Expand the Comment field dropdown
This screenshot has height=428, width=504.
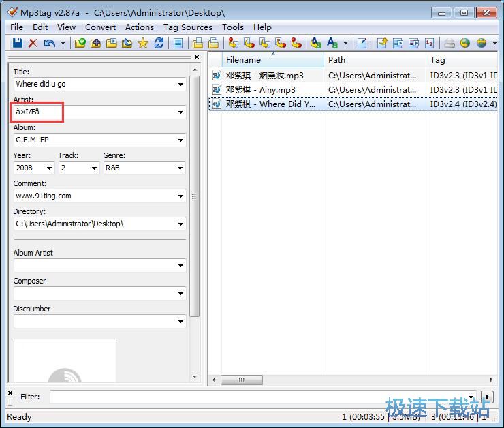[180, 196]
